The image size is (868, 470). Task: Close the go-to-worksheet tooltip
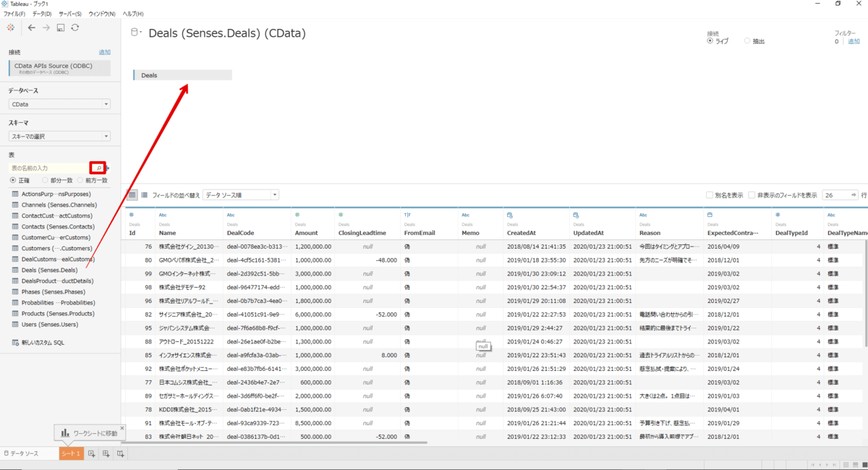pyautogui.click(x=122, y=428)
